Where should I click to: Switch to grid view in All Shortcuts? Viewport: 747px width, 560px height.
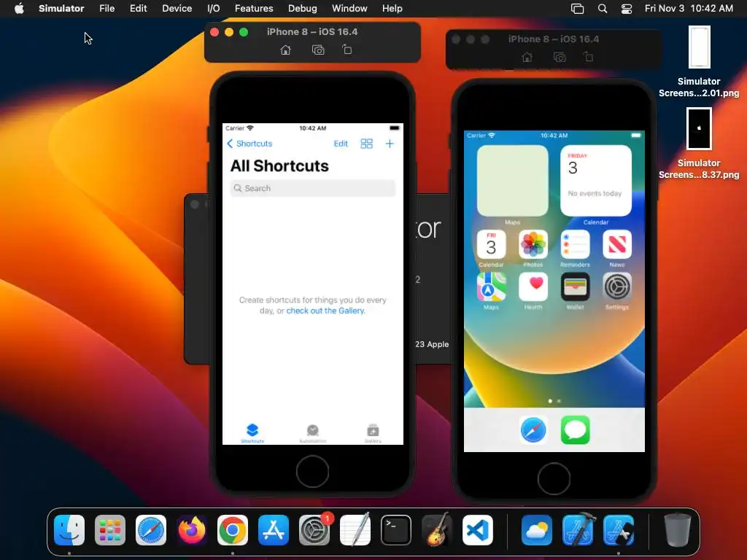coord(366,144)
